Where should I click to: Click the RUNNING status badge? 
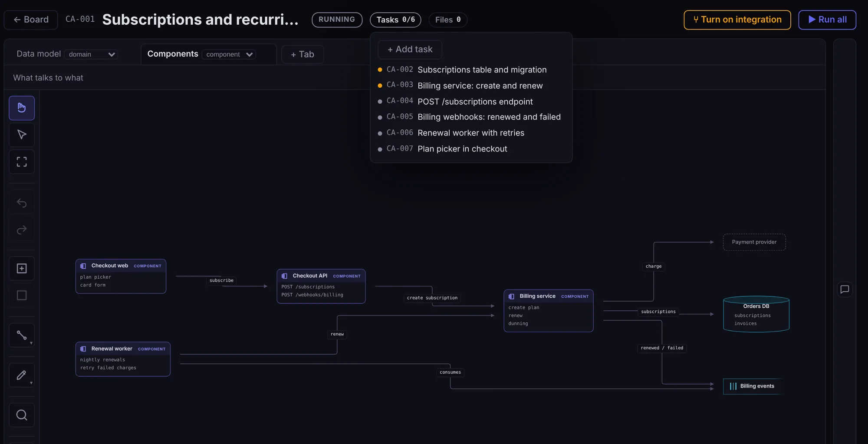[337, 20]
